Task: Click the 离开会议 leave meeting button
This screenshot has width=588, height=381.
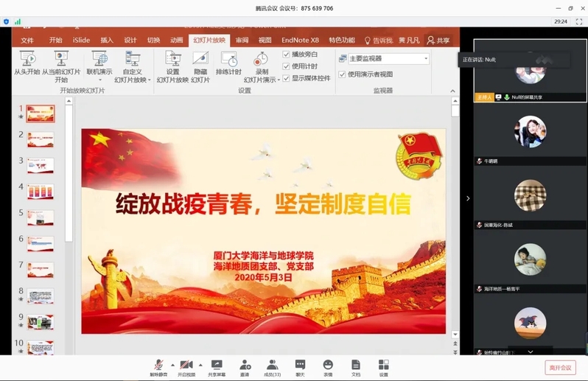Action: 560,368
